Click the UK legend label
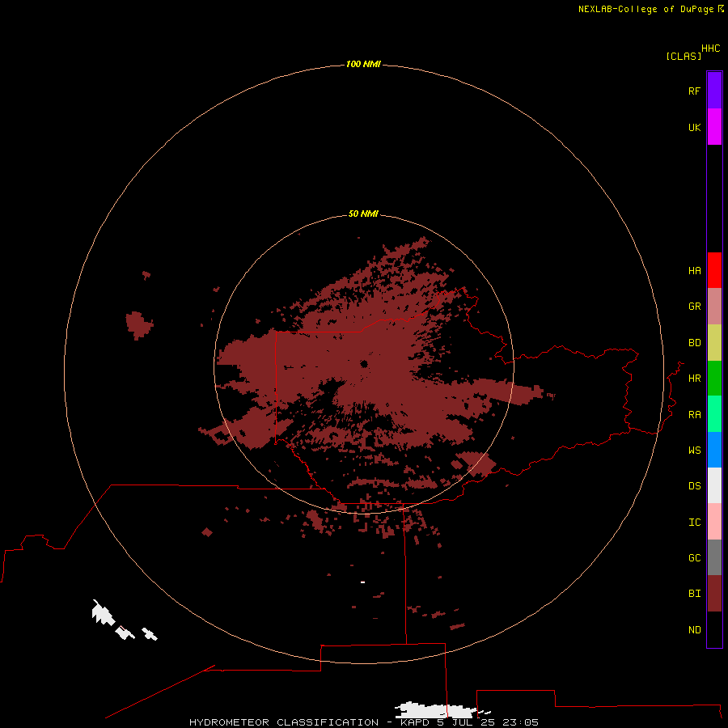Viewport: 728px width, 728px height. pos(694,127)
